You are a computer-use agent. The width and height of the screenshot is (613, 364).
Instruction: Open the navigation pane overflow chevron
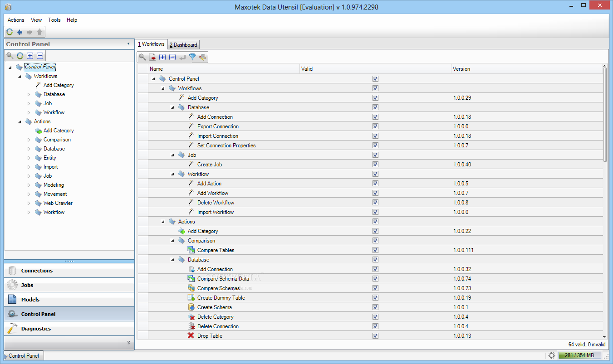pos(128,342)
